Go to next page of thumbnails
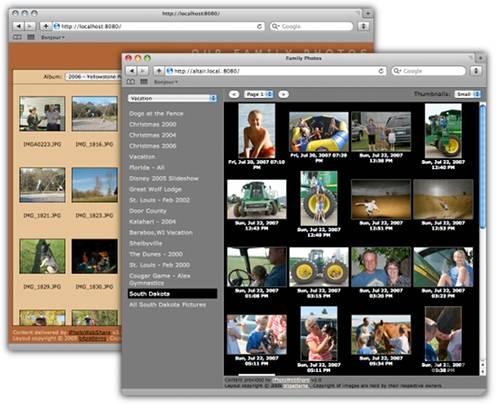 (283, 94)
